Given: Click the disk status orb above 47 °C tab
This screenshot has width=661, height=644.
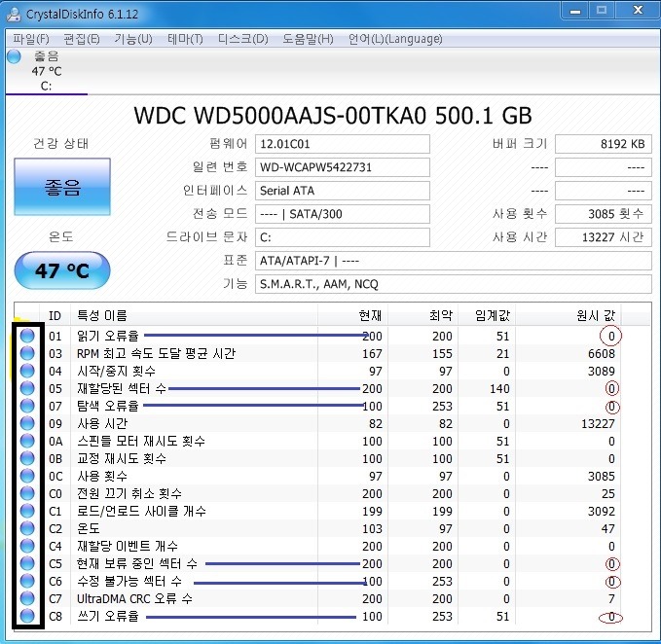Looking at the screenshot, I should point(13,56).
